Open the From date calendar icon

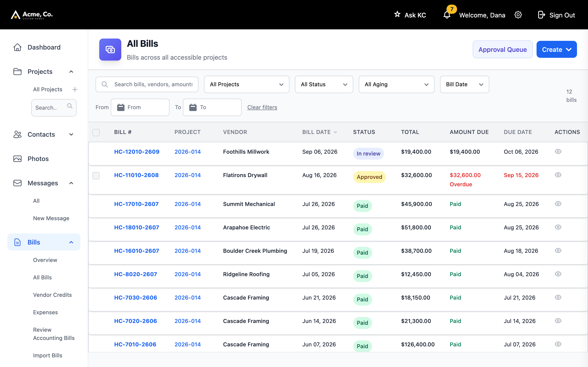click(x=121, y=107)
